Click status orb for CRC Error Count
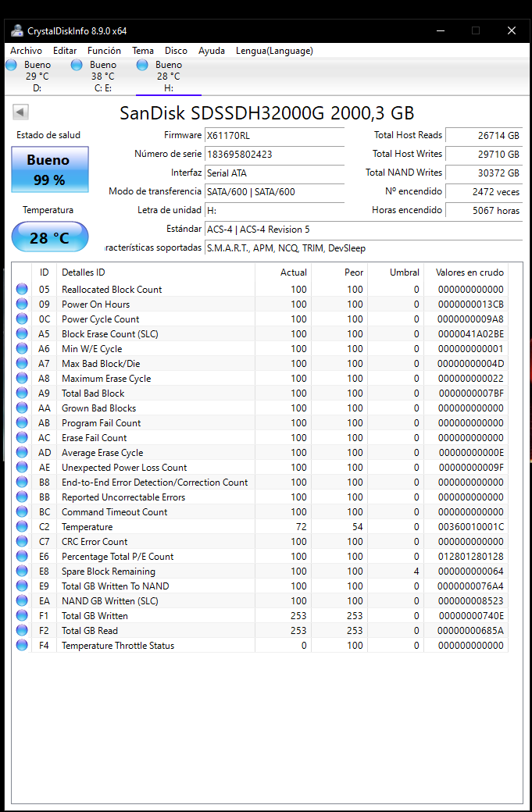The image size is (532, 812). pyautogui.click(x=22, y=542)
